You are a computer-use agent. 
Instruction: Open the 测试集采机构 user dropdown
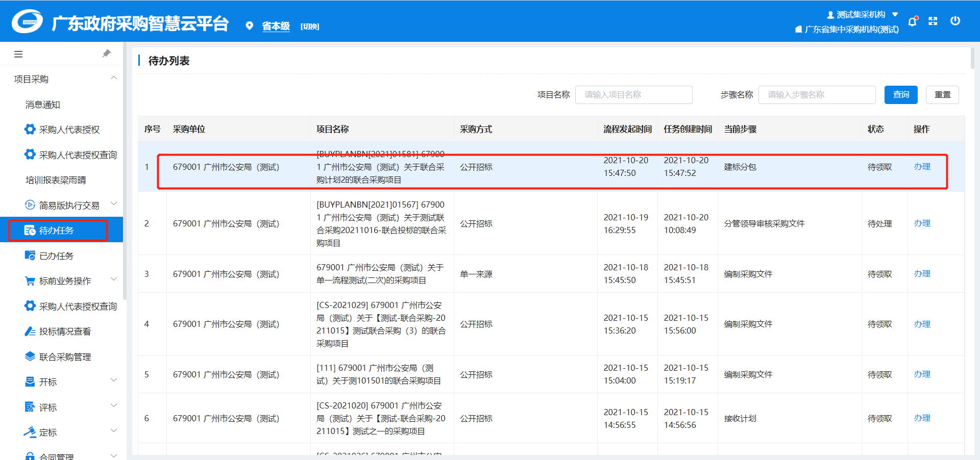coord(862,14)
